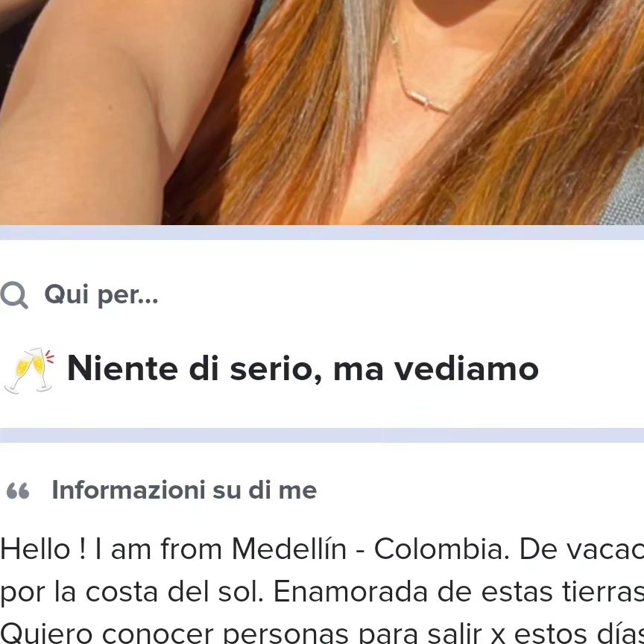Click the divider bar beneath the photo
The height and width of the screenshot is (644, 644).
(x=322, y=233)
